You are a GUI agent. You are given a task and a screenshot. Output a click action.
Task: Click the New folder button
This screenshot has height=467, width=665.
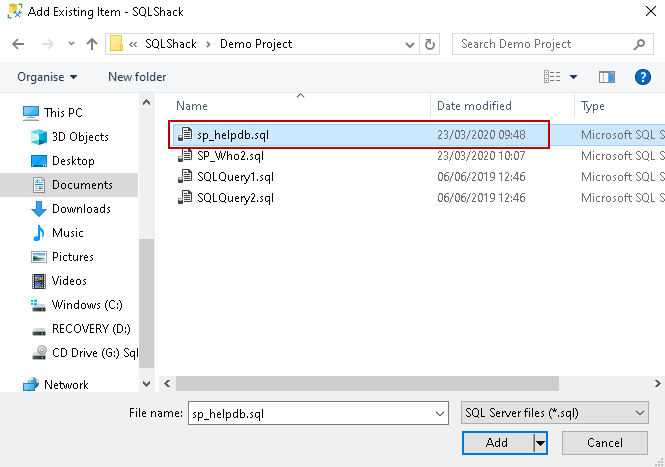(137, 77)
